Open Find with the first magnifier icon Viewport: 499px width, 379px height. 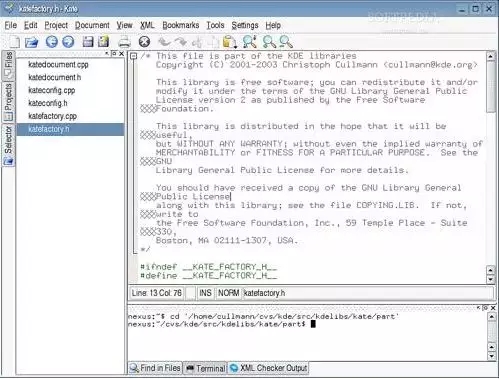(250, 42)
